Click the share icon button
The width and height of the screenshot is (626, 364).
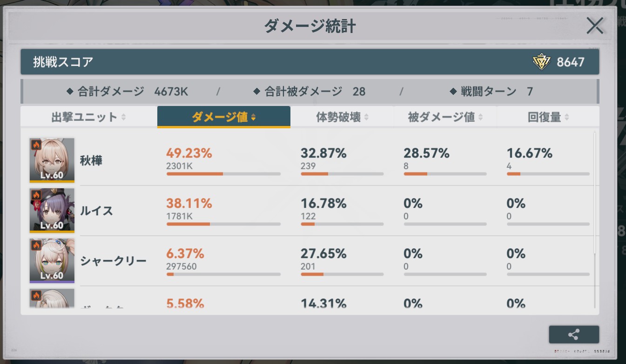click(573, 335)
